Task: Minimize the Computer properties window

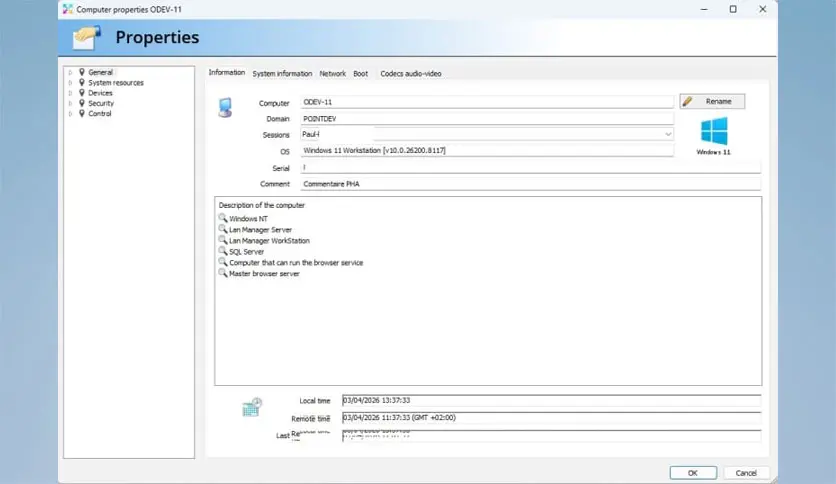Action: pos(704,9)
